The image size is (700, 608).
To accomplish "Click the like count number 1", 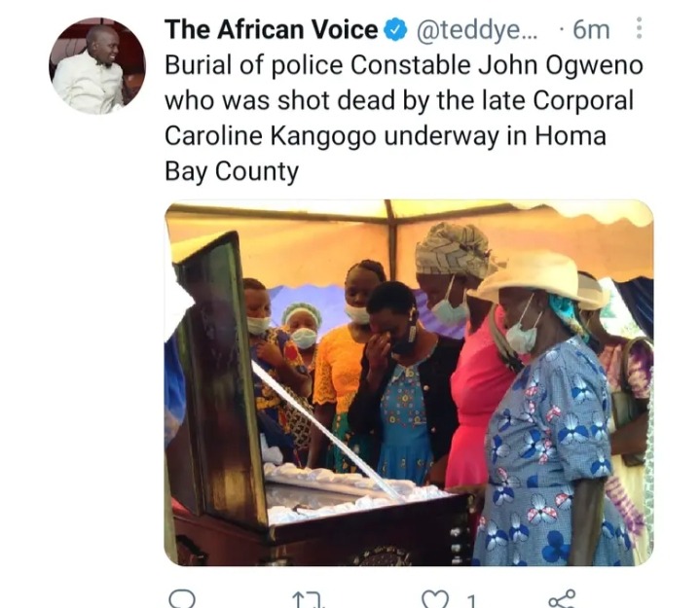I will (x=471, y=602).
